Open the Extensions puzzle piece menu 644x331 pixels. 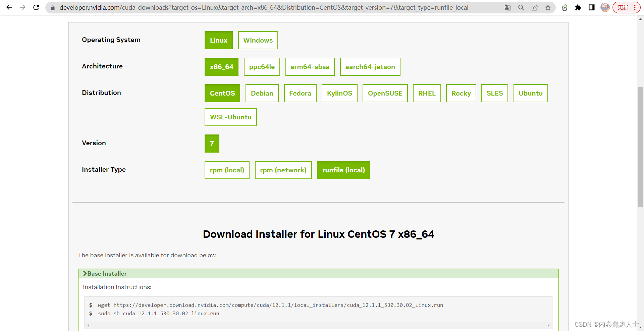click(x=578, y=7)
